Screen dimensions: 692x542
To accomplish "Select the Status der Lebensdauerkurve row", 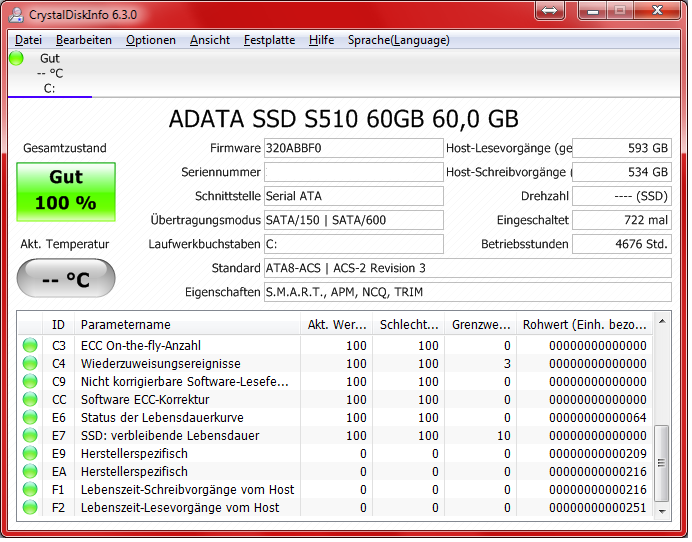I will pyautogui.click(x=335, y=418).
